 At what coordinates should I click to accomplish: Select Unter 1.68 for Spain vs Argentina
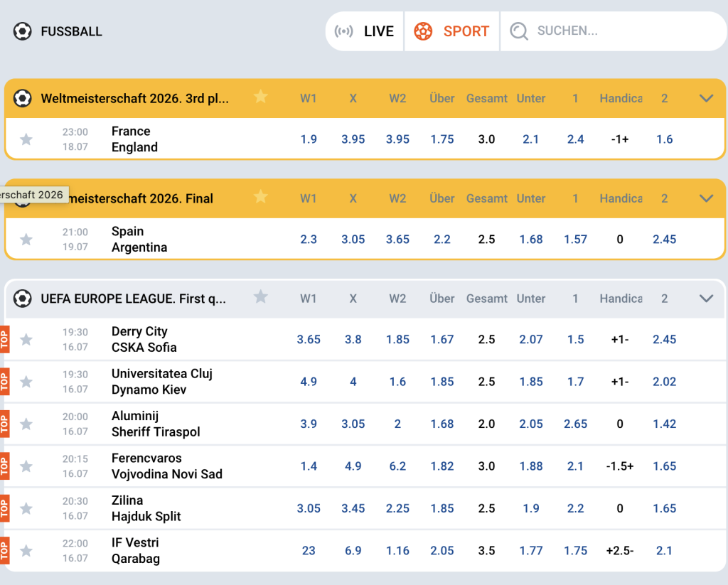pyautogui.click(x=531, y=240)
